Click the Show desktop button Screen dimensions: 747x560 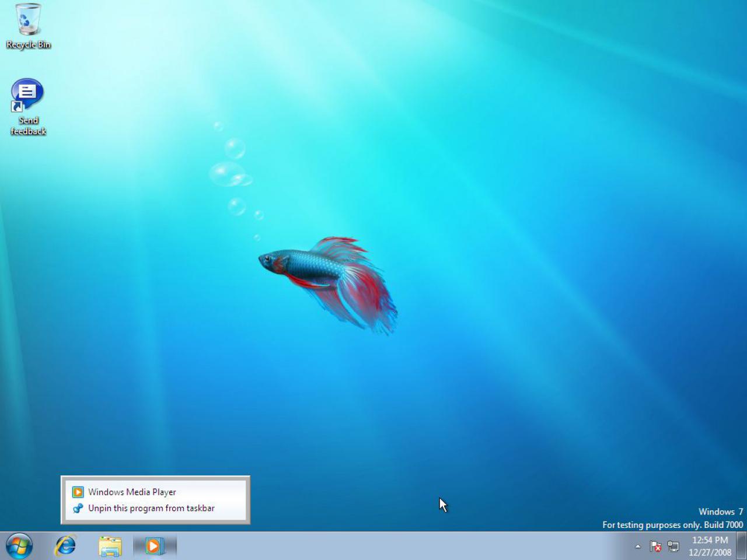coord(741,546)
